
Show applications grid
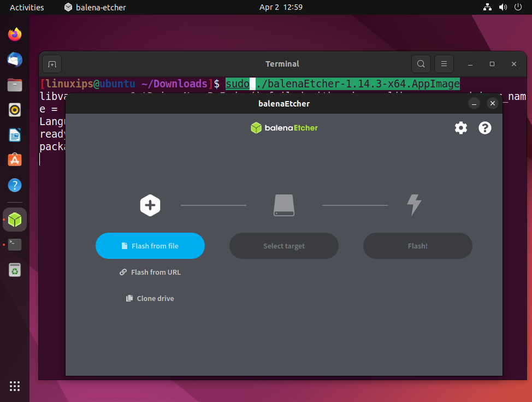pyautogui.click(x=15, y=386)
